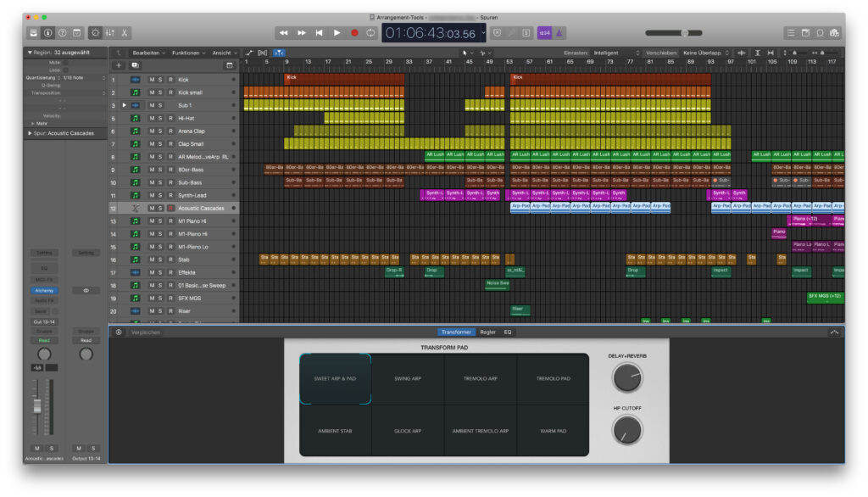Screen dimensions: 868x497
Task: Solo the Stab track
Action: pyautogui.click(x=160, y=260)
